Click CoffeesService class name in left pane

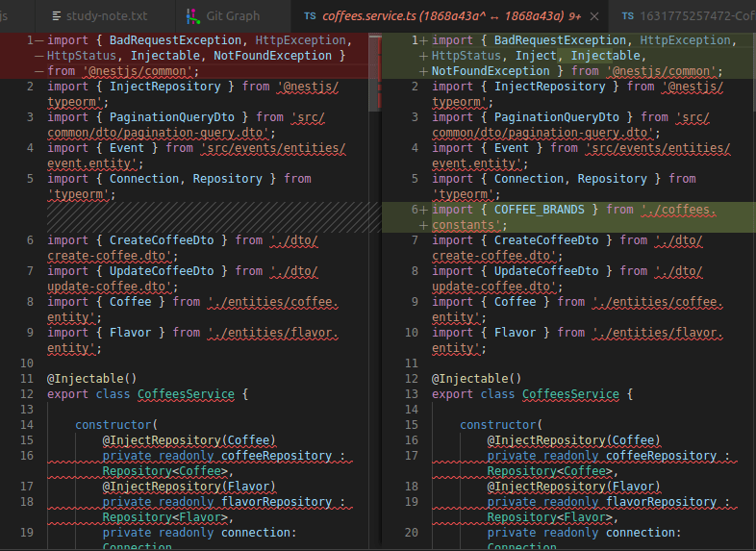186,394
